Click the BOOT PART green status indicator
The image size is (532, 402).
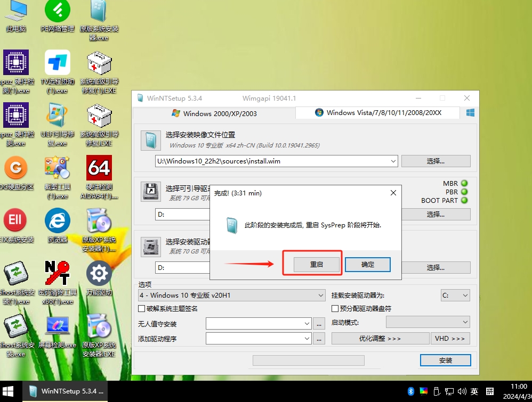[x=464, y=200]
